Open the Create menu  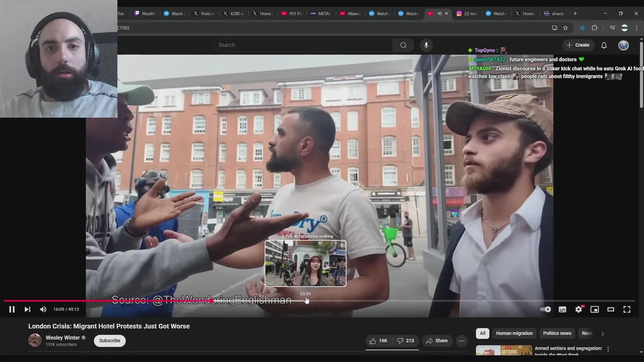pos(578,45)
